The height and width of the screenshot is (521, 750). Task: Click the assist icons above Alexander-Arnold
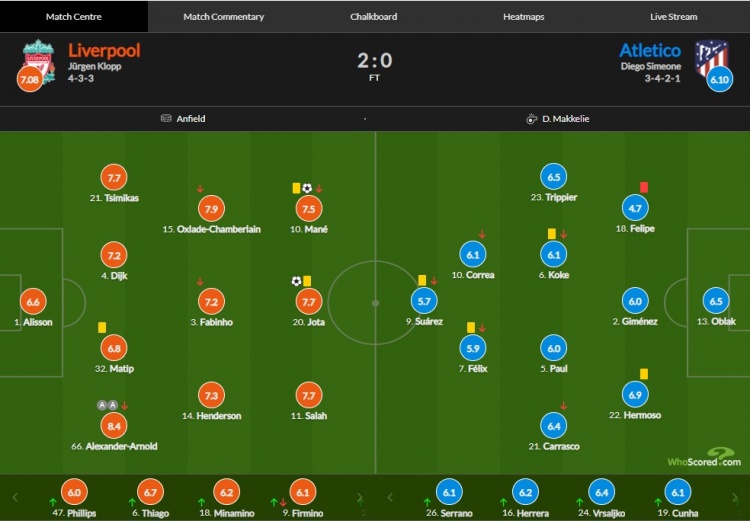(107, 405)
